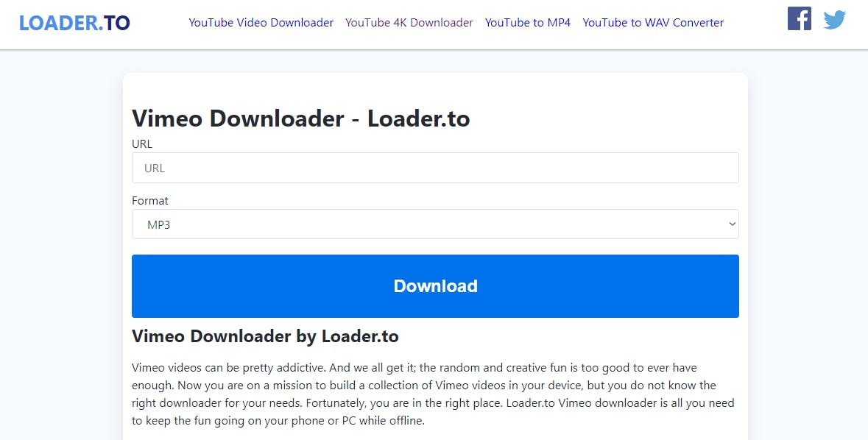This screenshot has width=868, height=440.
Task: Expand the Format dropdown showing MP3
Action: tap(435, 224)
